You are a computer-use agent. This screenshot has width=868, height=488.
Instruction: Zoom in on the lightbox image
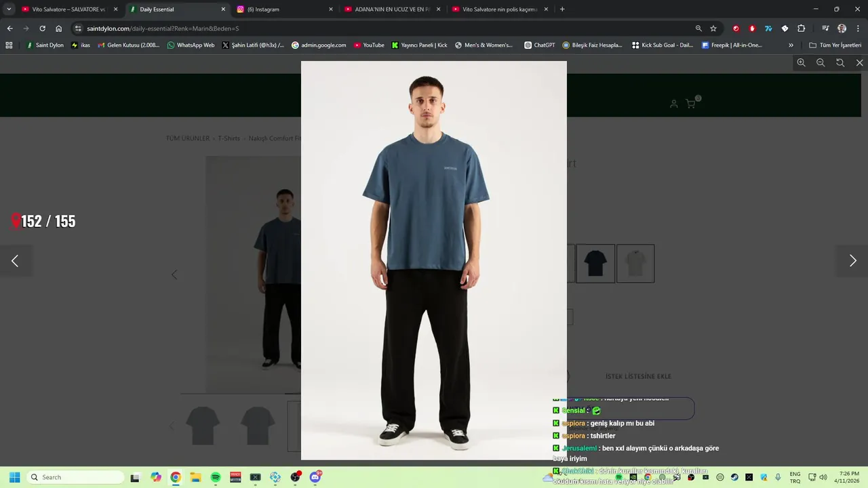tap(801, 62)
